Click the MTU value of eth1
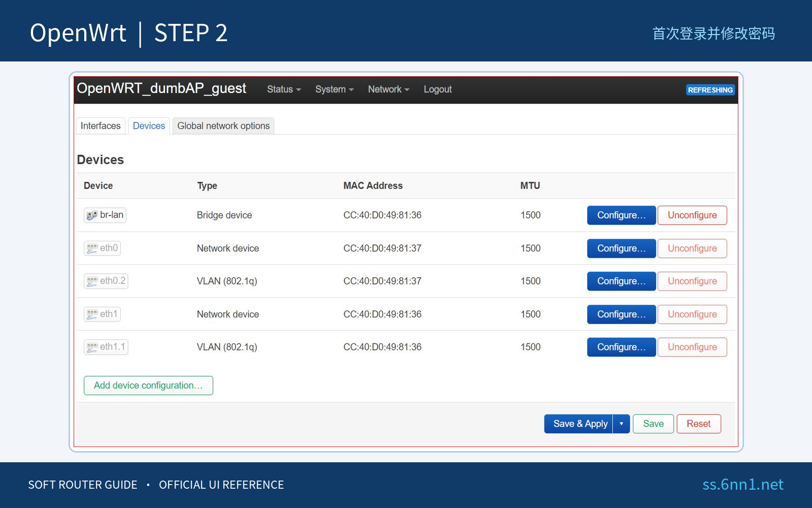The width and height of the screenshot is (812, 508). click(530, 314)
